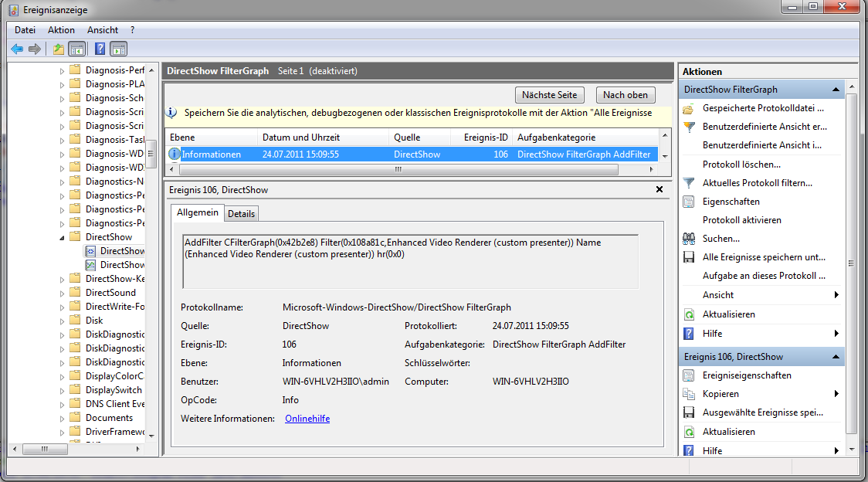Open Ereigniseigenschaften from the actions pane
The image size is (868, 482).
tap(689, 375)
